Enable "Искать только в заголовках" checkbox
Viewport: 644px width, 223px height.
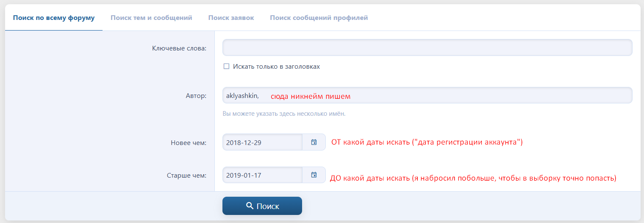226,66
